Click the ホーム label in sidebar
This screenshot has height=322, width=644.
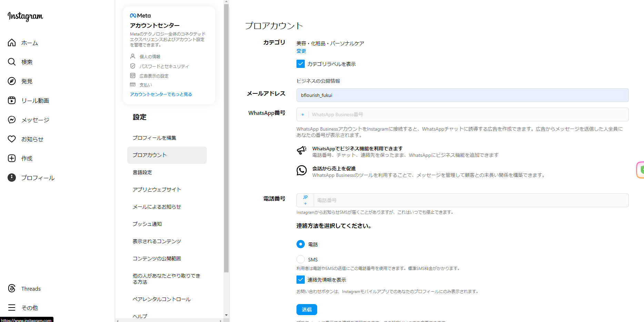click(30, 43)
